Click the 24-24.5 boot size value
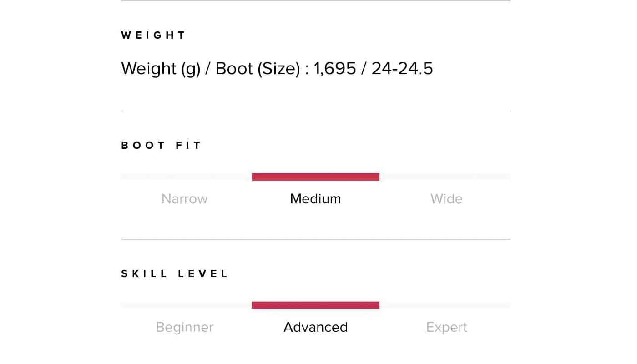This screenshot has height=364, width=637. 402,69
